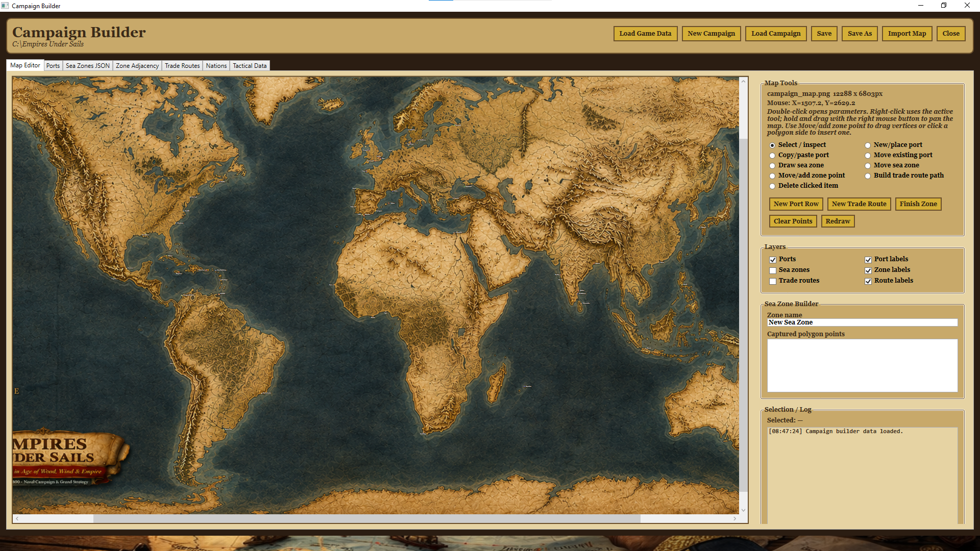This screenshot has width=980, height=551.
Task: Edit the Zone name field
Action: point(862,322)
